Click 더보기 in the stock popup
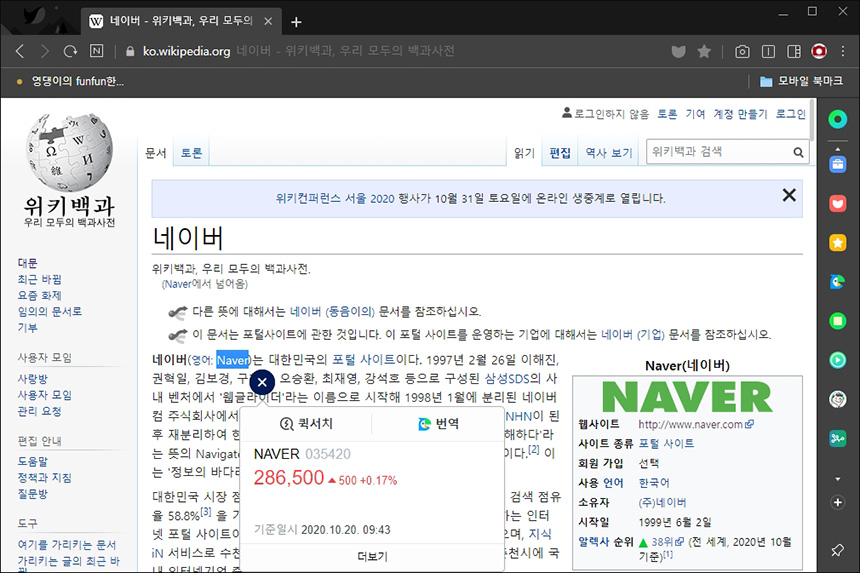 click(372, 557)
